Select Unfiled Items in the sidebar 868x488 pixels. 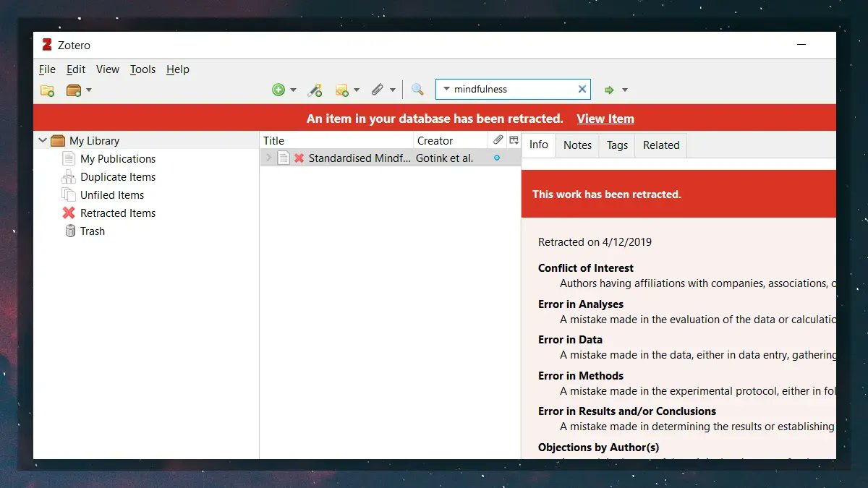(x=111, y=194)
